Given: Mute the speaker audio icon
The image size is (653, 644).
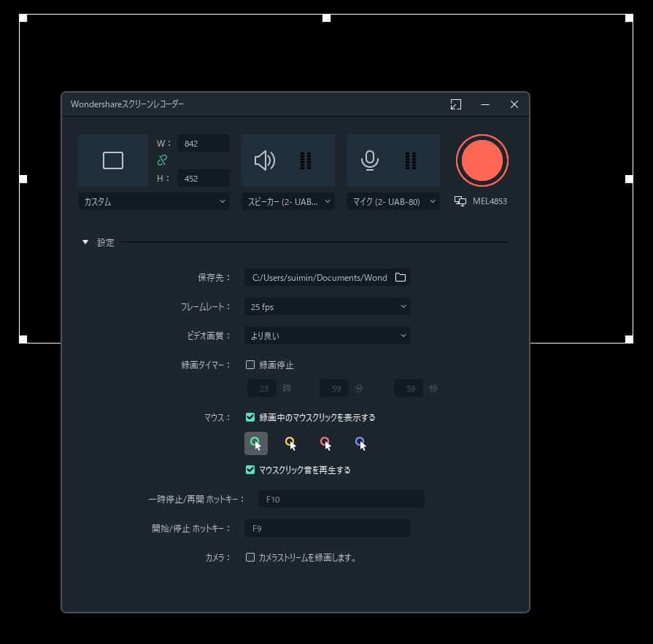Looking at the screenshot, I should 265,160.
